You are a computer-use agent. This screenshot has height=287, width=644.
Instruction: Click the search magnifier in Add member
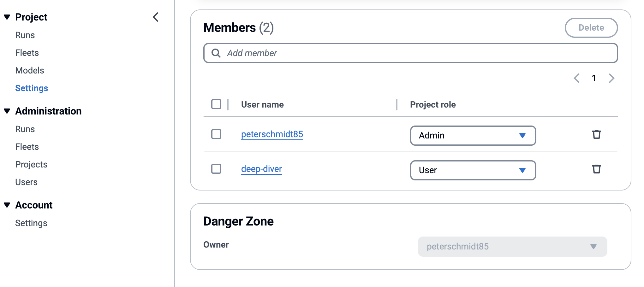[216, 53]
